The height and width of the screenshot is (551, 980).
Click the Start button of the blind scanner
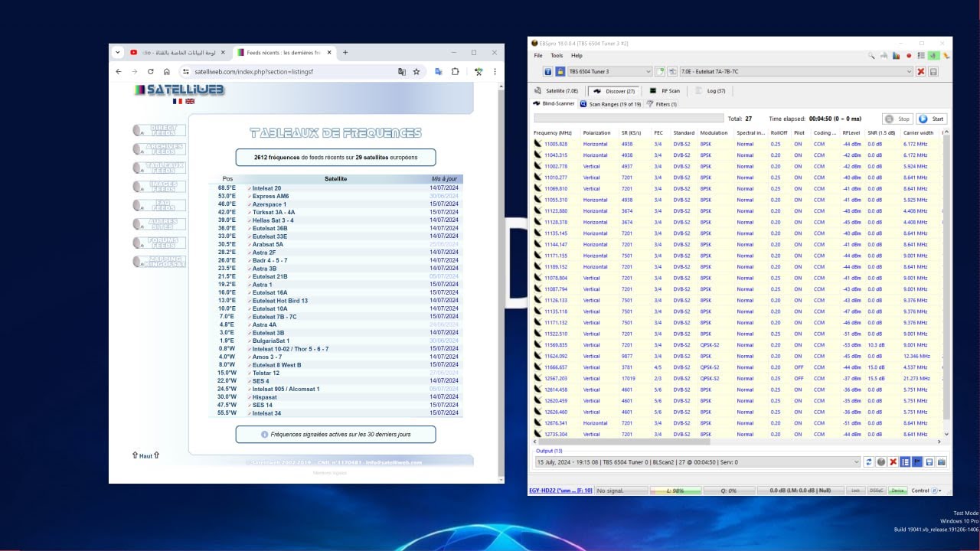(932, 119)
